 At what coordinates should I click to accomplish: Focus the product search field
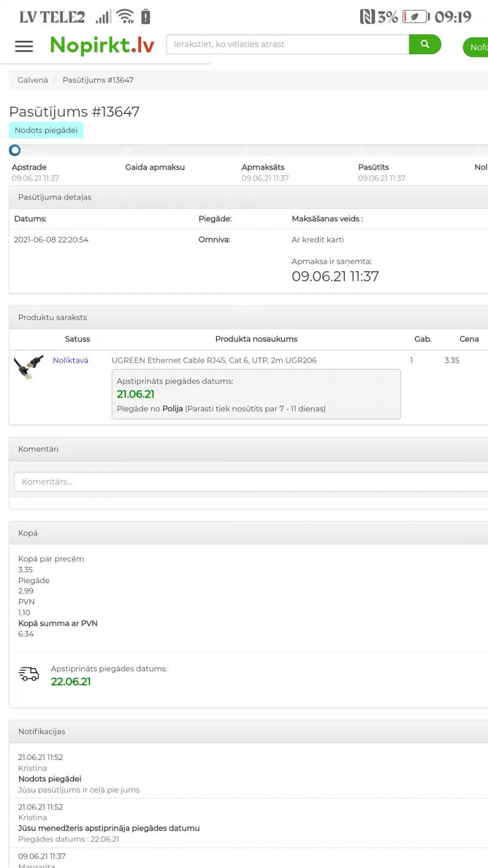pyautogui.click(x=287, y=44)
